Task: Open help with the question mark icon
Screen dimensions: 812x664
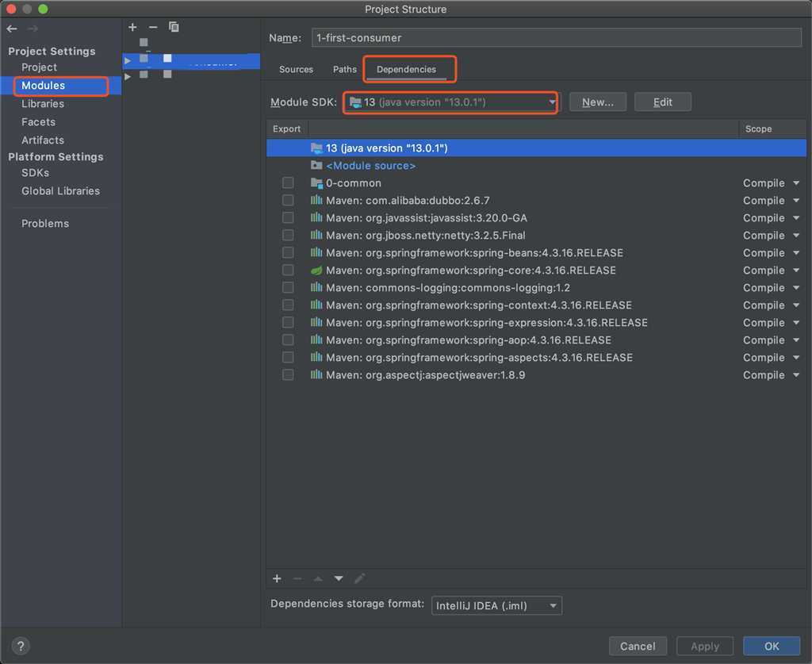Action: [21, 646]
